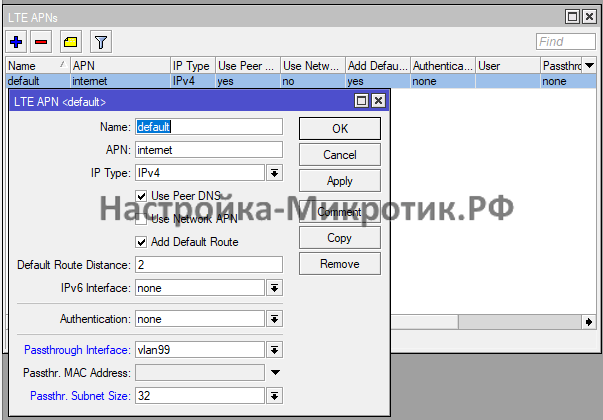The height and width of the screenshot is (420, 603).
Task: Open the column selector arrow in table header
Action: click(589, 65)
